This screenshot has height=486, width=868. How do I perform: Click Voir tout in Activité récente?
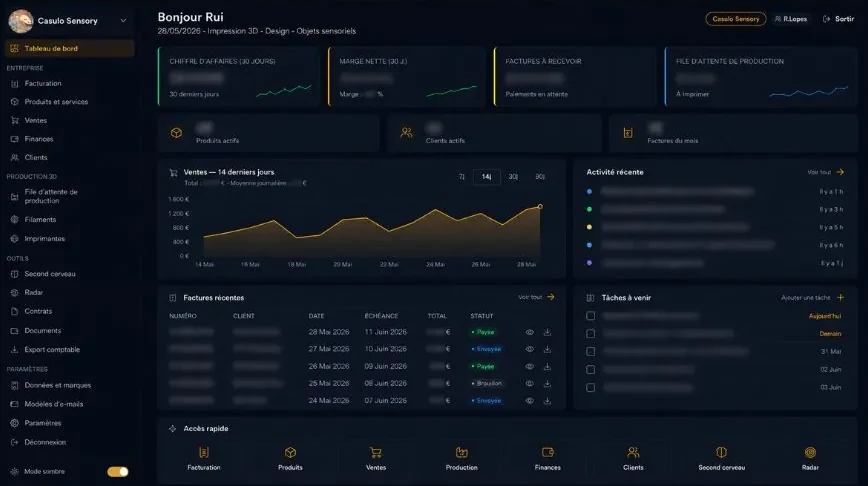[819, 172]
